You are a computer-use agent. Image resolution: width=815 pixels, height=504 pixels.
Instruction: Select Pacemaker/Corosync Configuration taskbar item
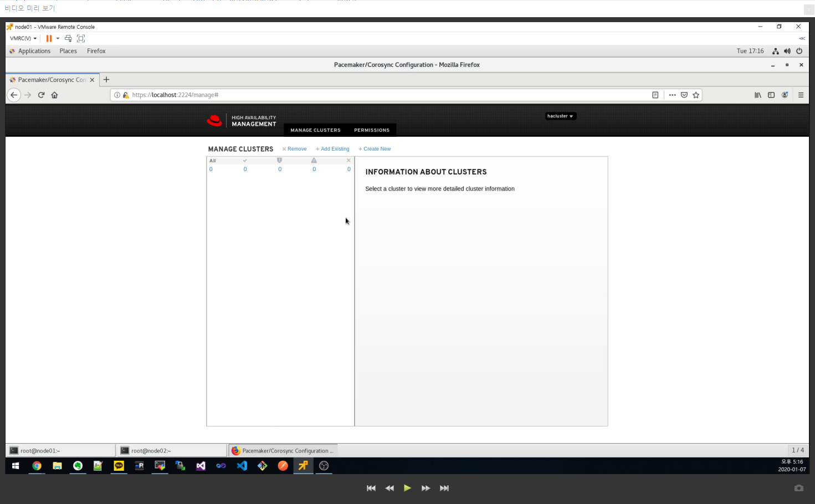(x=283, y=451)
